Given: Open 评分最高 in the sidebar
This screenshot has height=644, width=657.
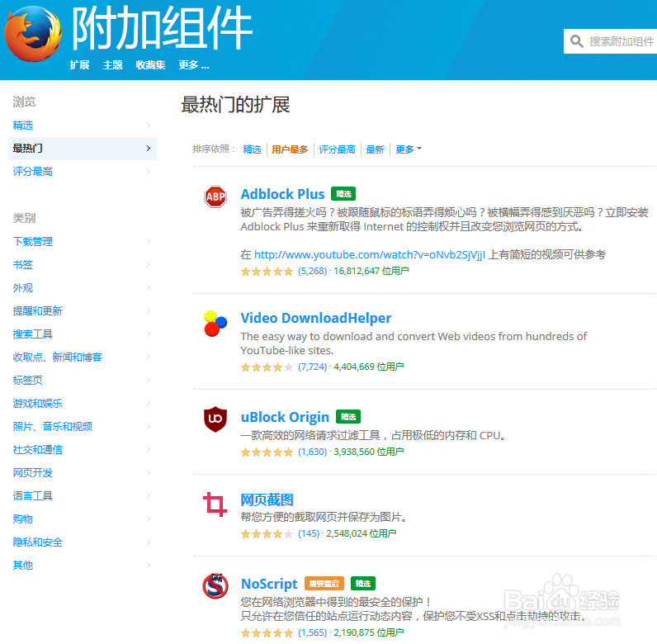Looking at the screenshot, I should 33,171.
